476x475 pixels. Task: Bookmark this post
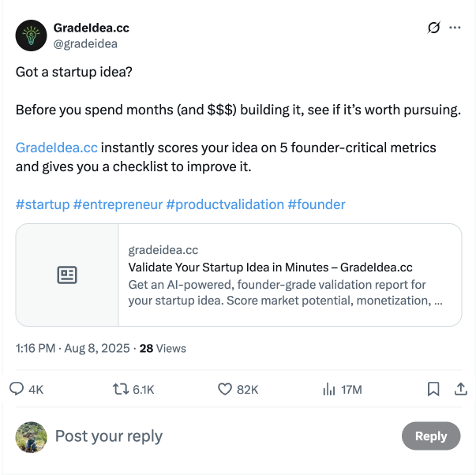433,389
